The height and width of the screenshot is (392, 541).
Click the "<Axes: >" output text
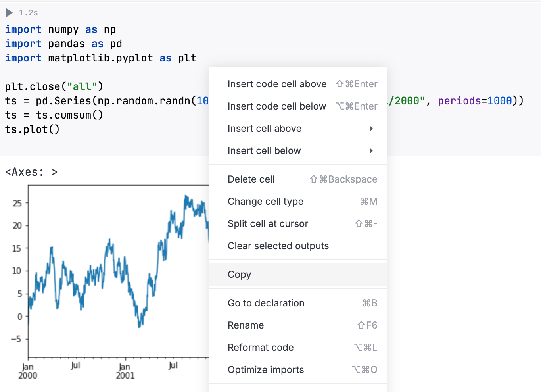click(x=31, y=172)
